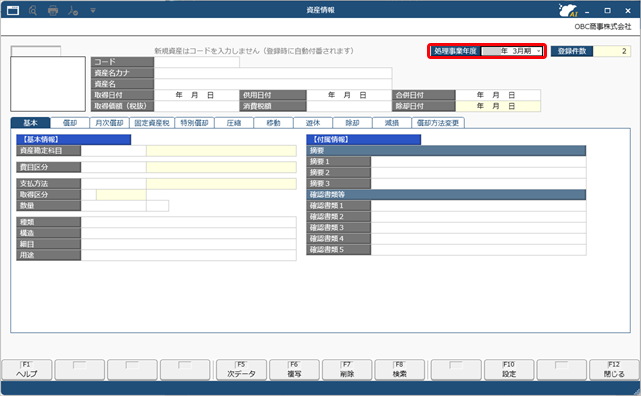The image size is (641, 396).
Task: Click the 除却日付 date field
Action: click(498, 106)
